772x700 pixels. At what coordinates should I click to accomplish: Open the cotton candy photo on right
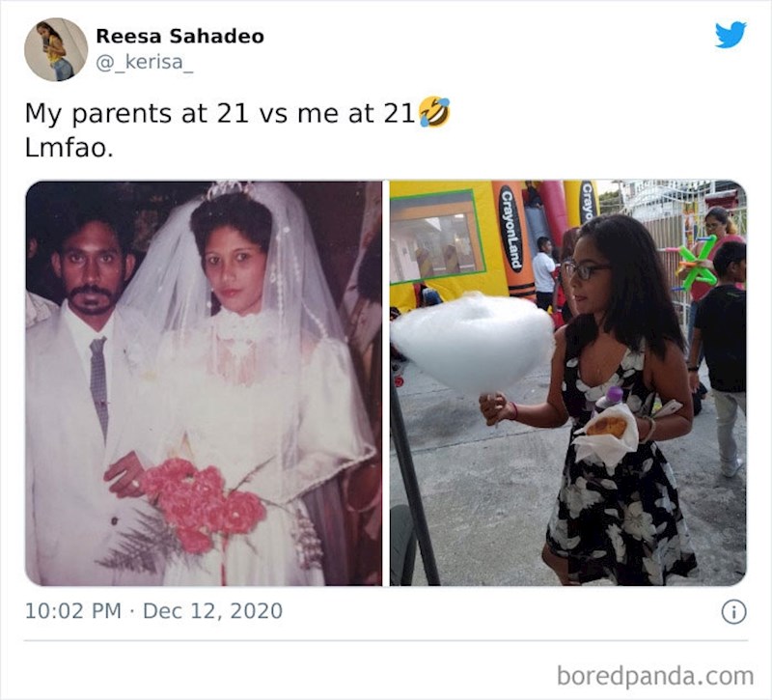(568, 383)
